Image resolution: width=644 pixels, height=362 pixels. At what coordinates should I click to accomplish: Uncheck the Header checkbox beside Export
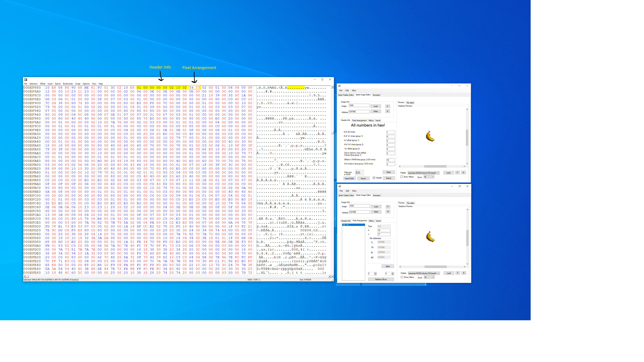coord(374,178)
